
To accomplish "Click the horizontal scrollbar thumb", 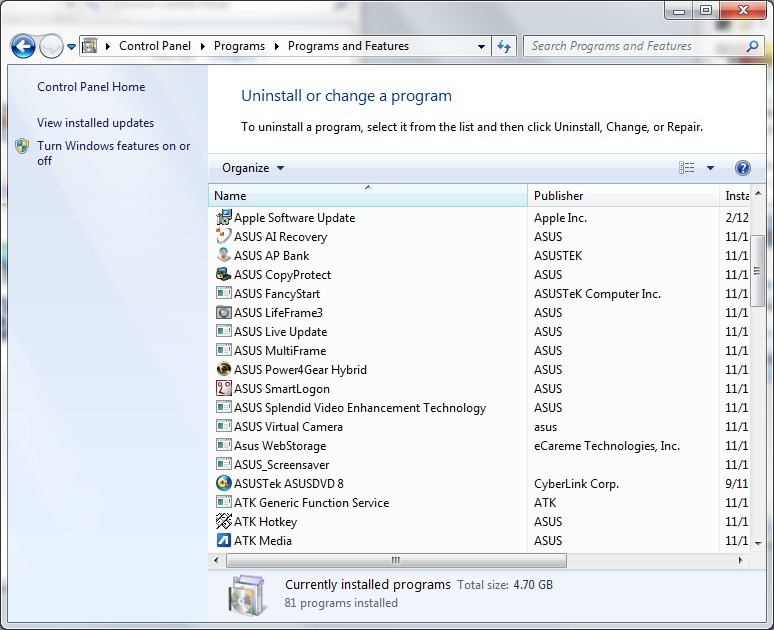I will (x=396, y=560).
